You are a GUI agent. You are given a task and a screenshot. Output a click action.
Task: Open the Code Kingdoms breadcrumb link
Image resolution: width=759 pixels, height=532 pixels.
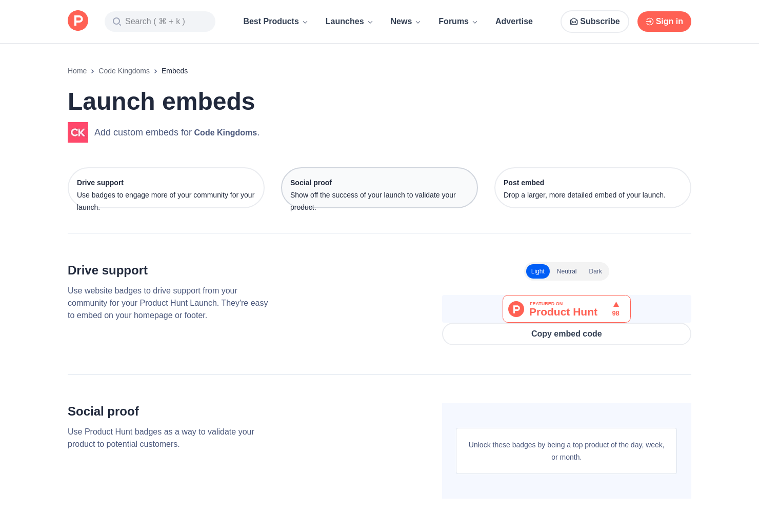coord(124,71)
